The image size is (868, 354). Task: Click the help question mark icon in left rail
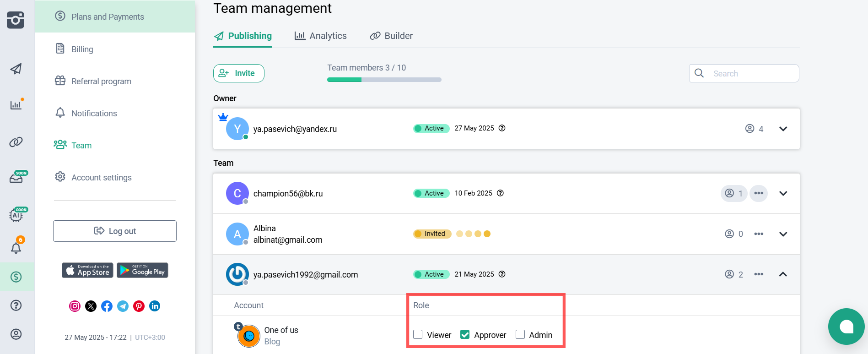tap(16, 305)
